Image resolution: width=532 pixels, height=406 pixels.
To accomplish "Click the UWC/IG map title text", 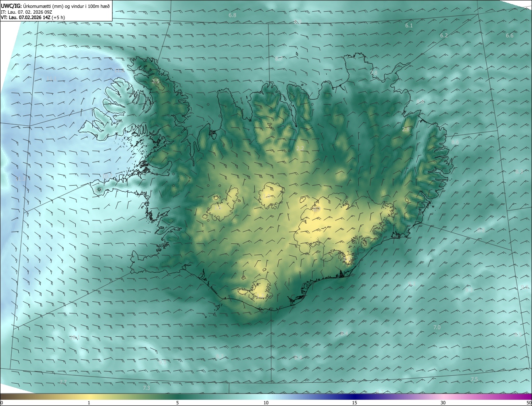I will point(55,6).
